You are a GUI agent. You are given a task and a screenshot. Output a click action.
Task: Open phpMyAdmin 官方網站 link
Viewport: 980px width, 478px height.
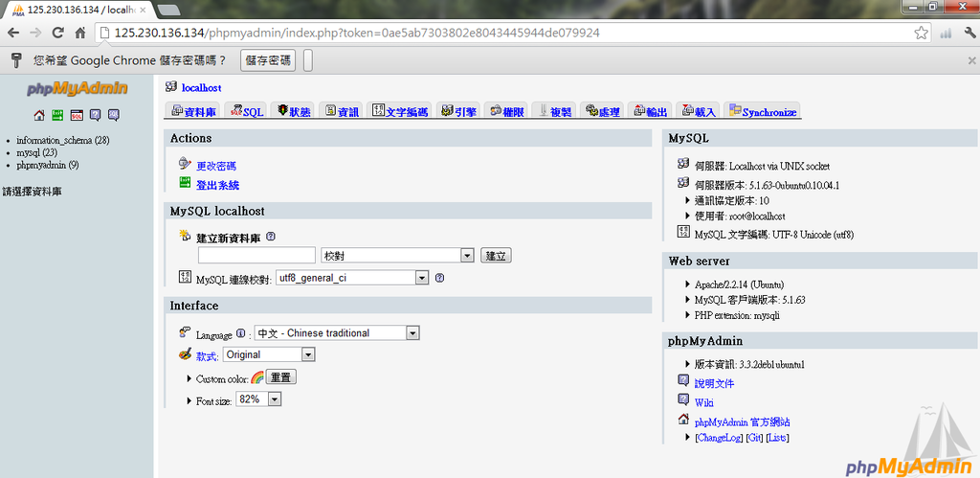[743, 422]
